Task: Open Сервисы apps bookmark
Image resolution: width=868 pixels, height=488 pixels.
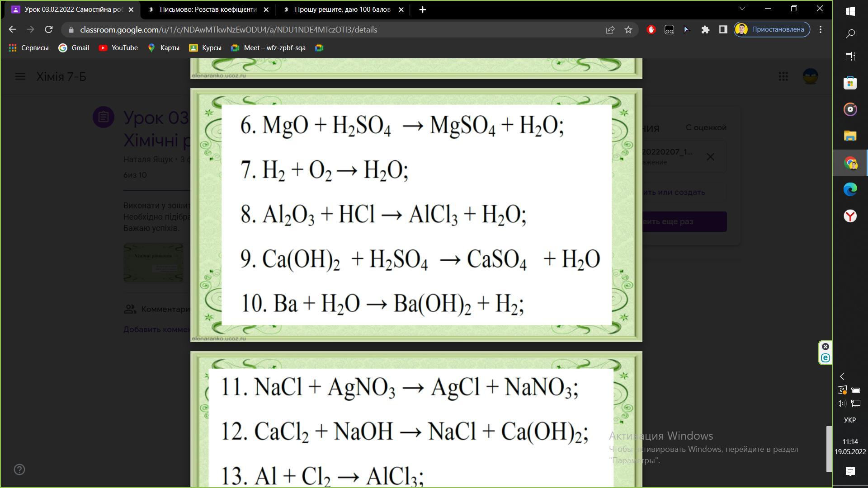Action: click(29, 48)
